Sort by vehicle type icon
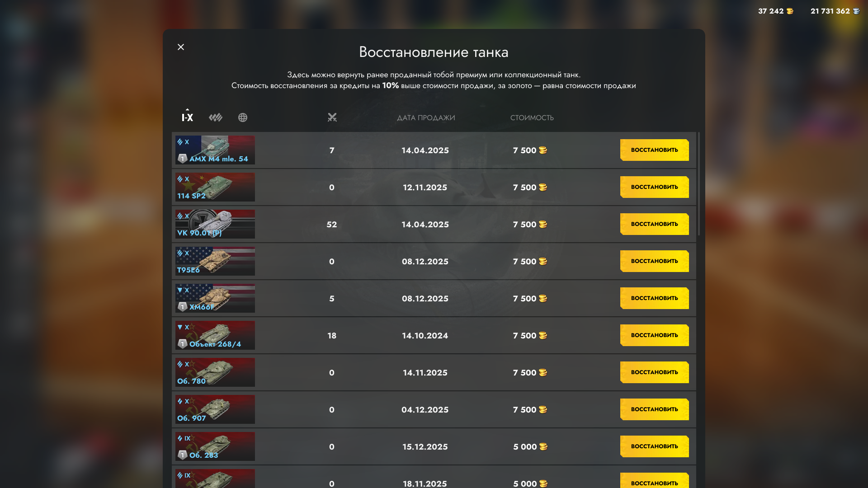This screenshot has height=488, width=868. 216,117
